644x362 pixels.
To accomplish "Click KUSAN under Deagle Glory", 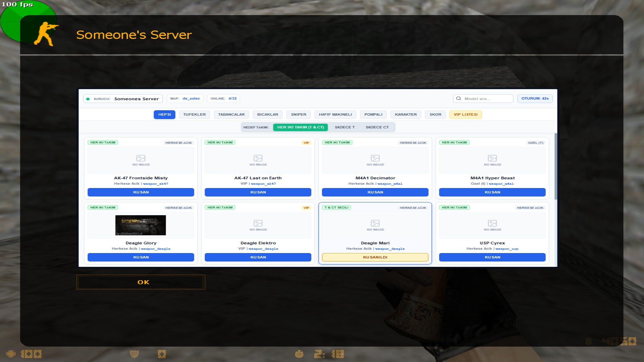I will (x=141, y=257).
